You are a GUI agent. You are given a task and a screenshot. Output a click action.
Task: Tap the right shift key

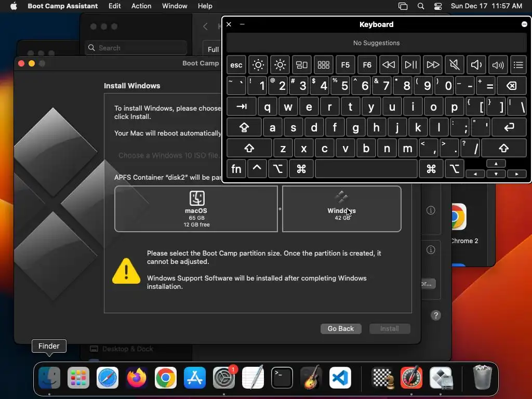(504, 148)
